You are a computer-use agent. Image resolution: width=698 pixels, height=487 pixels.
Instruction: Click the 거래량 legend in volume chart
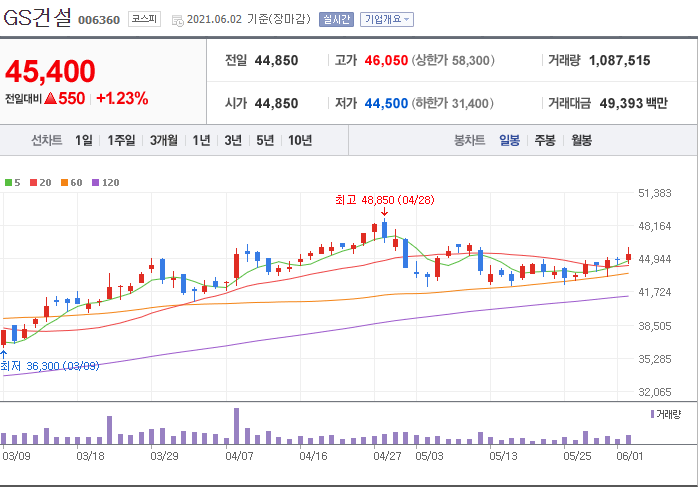(666, 414)
